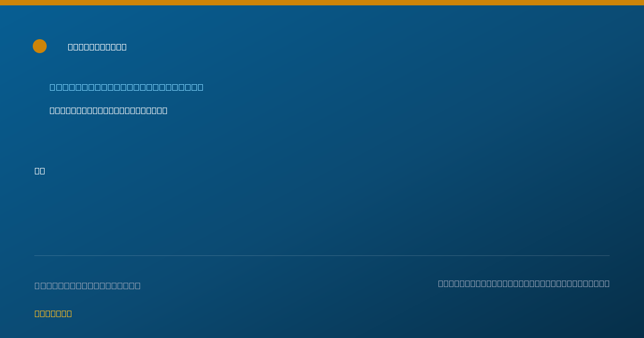Select the white title beside the orange circle
644x338 pixels.
(97, 47)
